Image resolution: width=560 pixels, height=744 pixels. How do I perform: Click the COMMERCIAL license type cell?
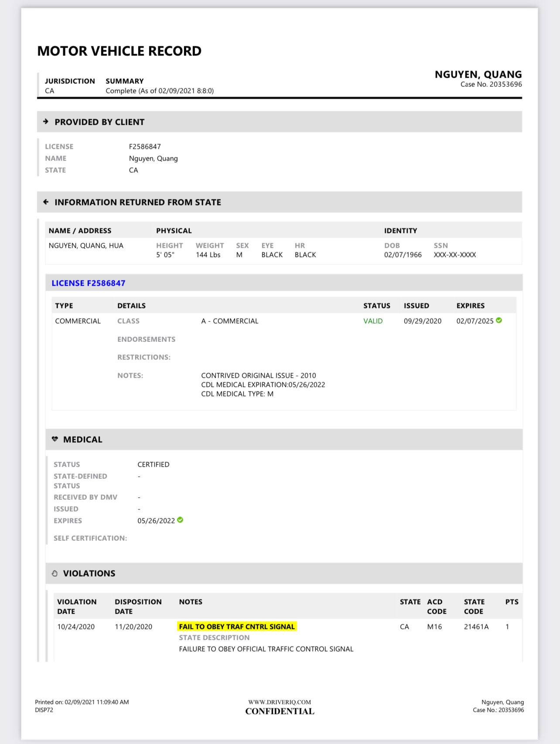coord(78,321)
